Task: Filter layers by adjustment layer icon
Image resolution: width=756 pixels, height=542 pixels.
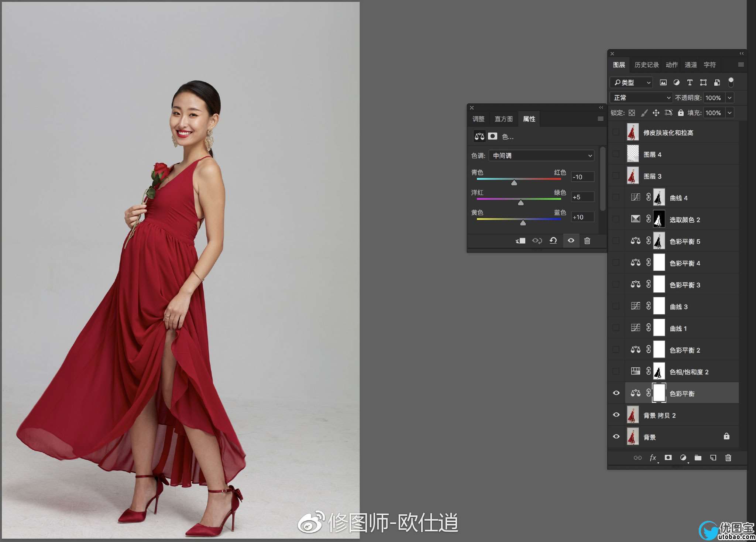Action: click(676, 82)
